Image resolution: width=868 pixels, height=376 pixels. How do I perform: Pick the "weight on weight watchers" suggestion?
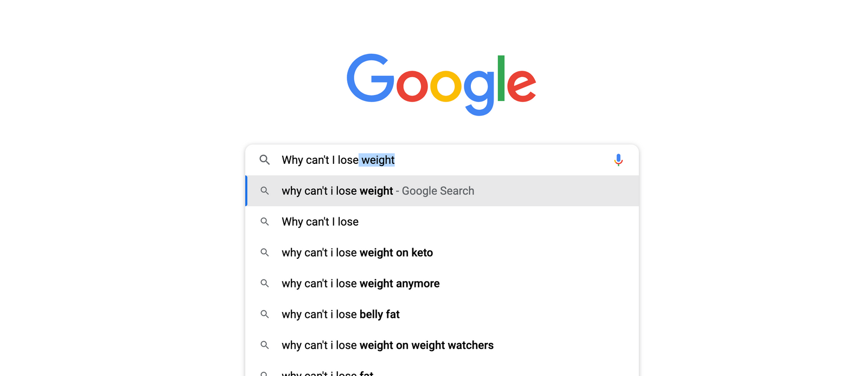[387, 346]
